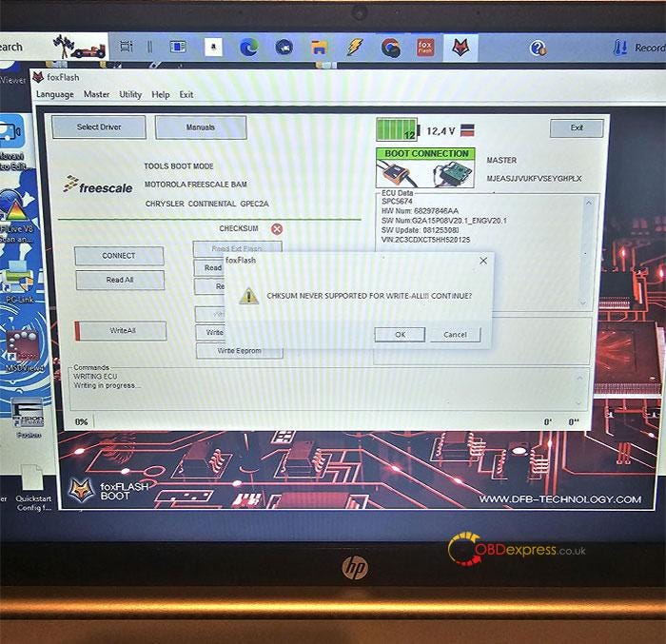Click the HW Num: 68297846AA text

420,211
